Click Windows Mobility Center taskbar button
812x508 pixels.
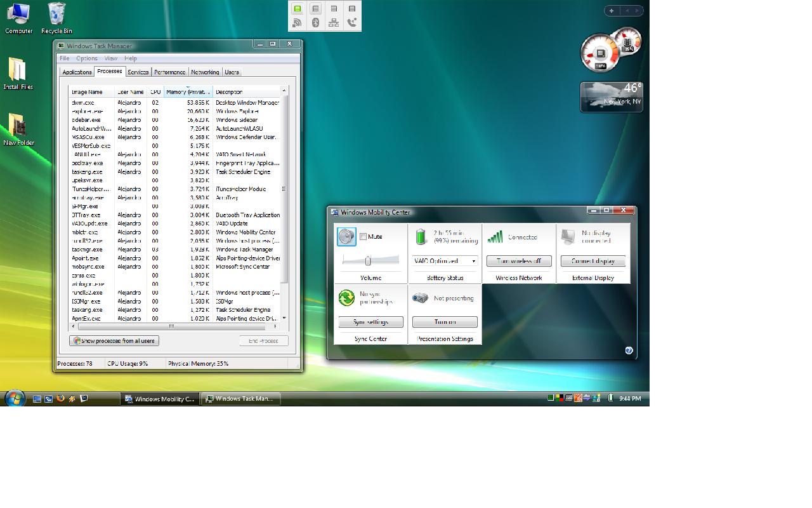160,399
